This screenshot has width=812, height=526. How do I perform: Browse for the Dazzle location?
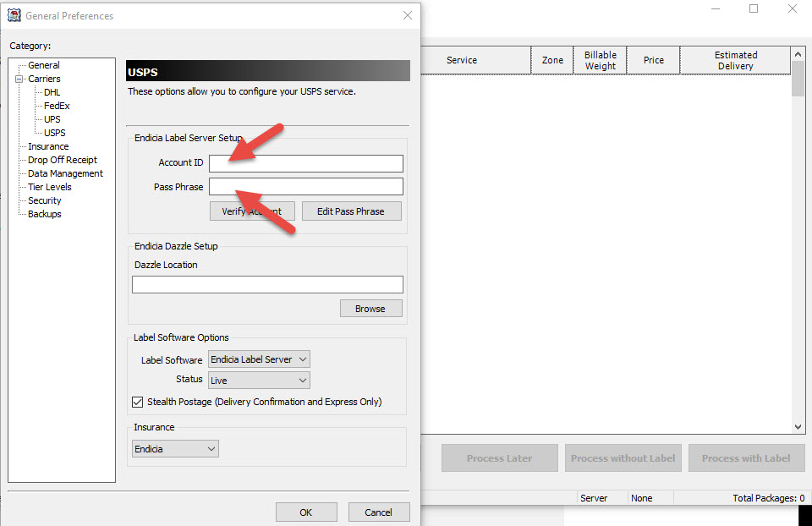coord(370,309)
